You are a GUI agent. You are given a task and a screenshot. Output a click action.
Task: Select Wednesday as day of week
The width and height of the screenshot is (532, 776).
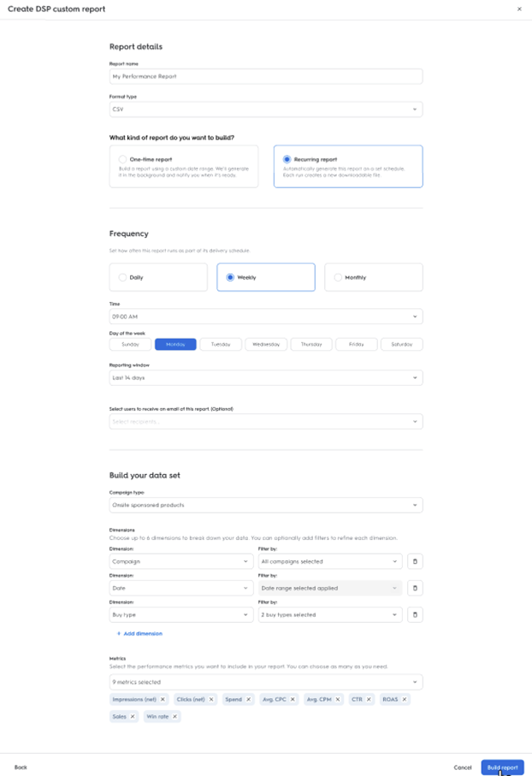(x=266, y=344)
